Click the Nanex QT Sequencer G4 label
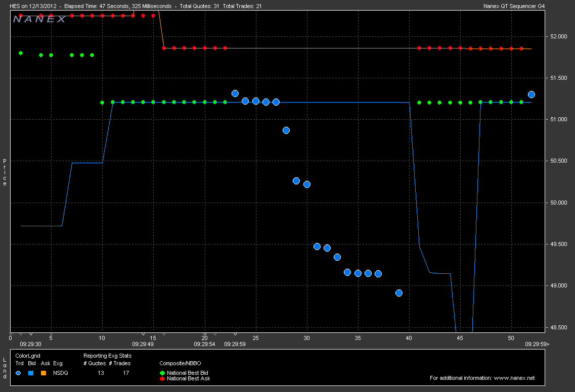This screenshot has height=392, width=575. tap(514, 6)
